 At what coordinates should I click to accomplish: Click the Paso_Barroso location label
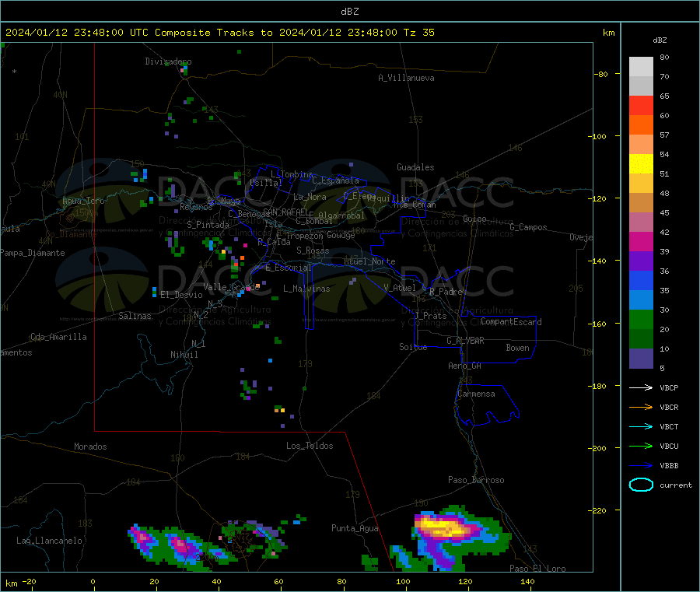pyautogui.click(x=476, y=480)
